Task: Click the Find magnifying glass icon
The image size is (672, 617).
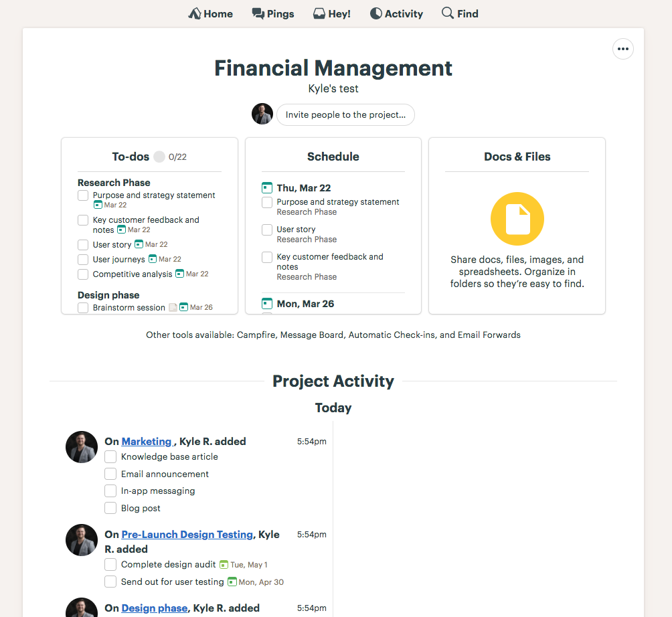Action: [448, 13]
